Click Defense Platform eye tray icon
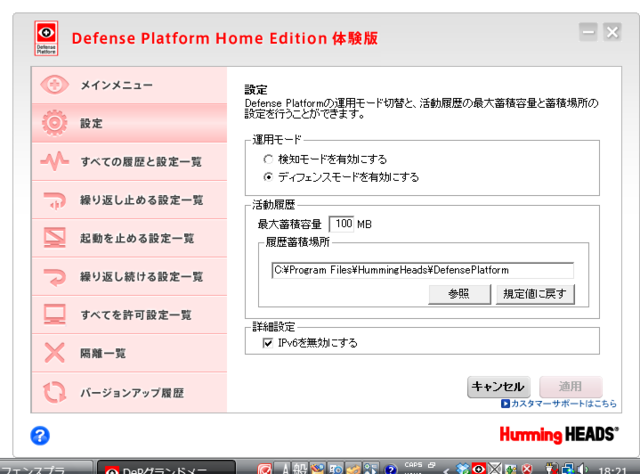The width and height of the screenshot is (640, 474). 478,469
